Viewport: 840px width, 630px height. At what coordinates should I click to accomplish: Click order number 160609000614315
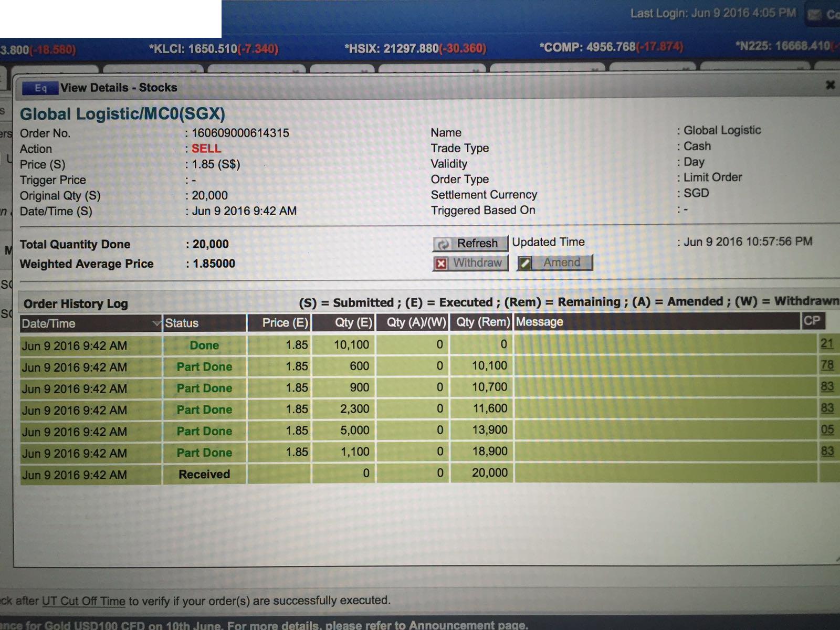click(x=240, y=133)
